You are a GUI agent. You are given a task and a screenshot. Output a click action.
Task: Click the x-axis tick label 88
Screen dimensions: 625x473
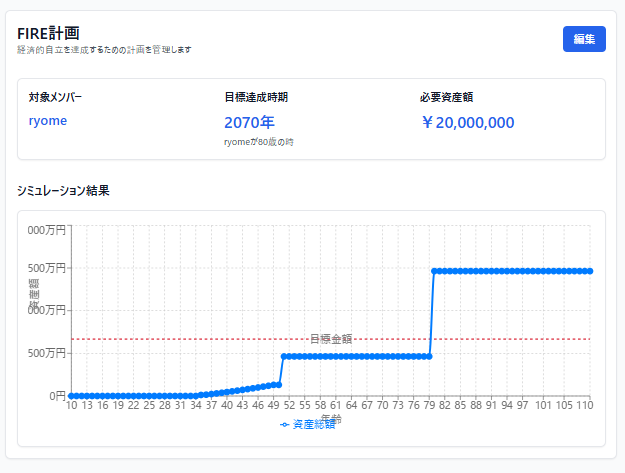tap(476, 405)
